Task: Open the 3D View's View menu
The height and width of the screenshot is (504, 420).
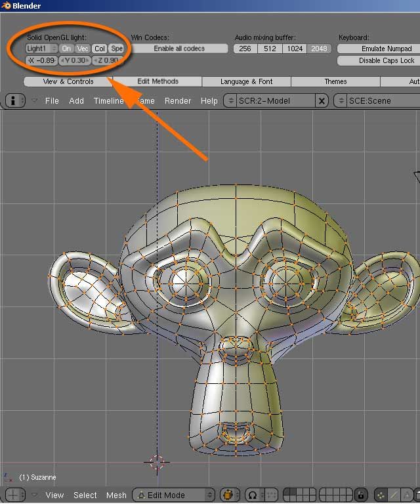Action: click(54, 495)
